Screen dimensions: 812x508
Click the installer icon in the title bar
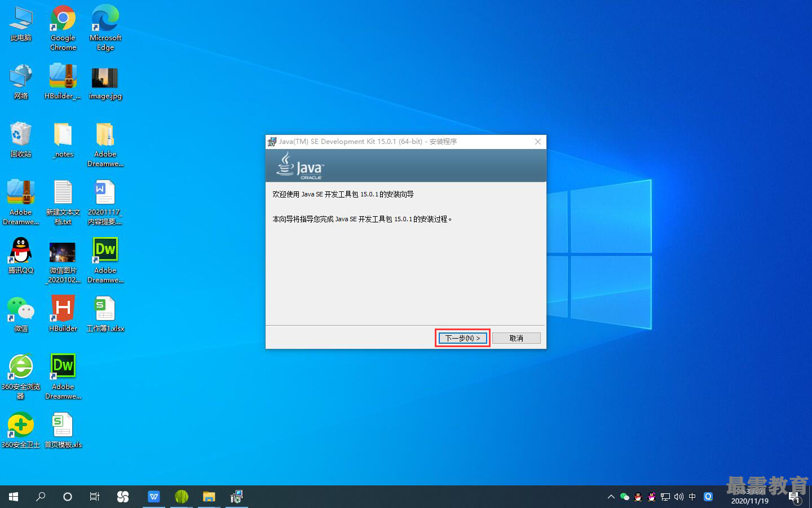pyautogui.click(x=272, y=142)
